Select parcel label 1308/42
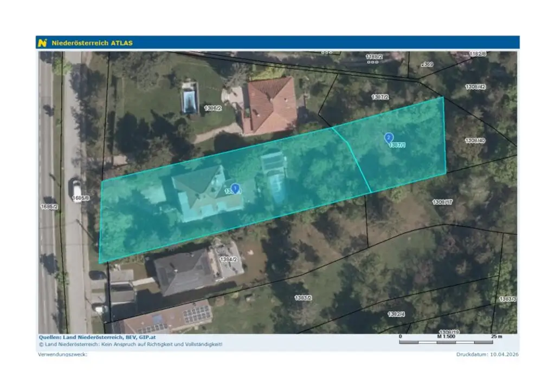The image size is (555, 392). [475, 87]
